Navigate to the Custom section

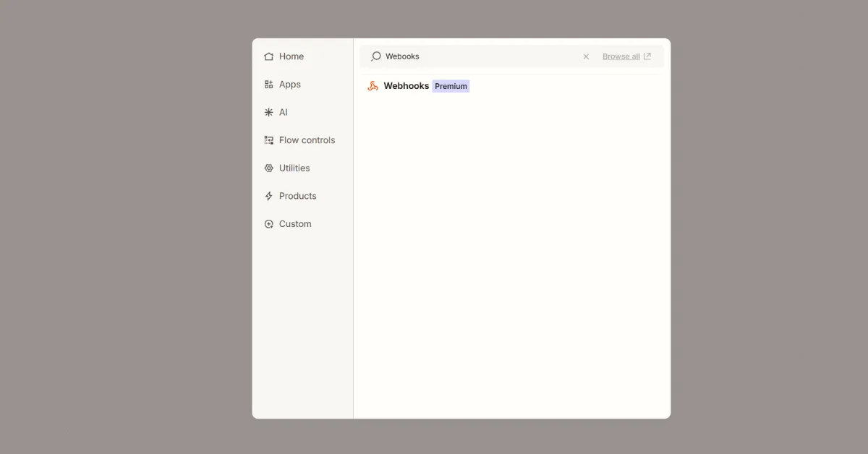point(294,223)
